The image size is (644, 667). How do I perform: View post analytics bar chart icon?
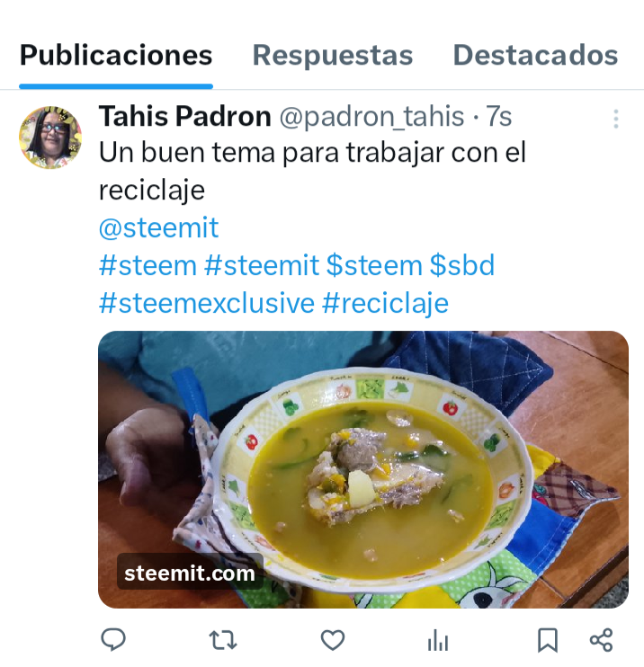pos(438,641)
